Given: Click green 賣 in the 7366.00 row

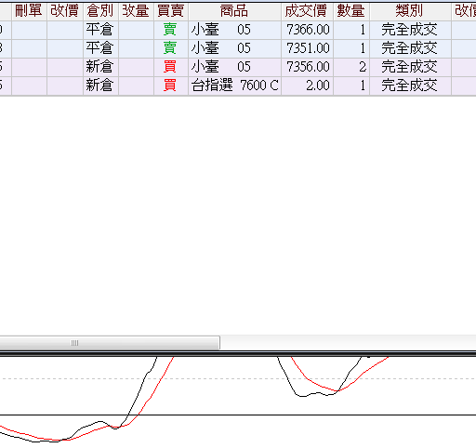Looking at the screenshot, I should click(x=170, y=30).
